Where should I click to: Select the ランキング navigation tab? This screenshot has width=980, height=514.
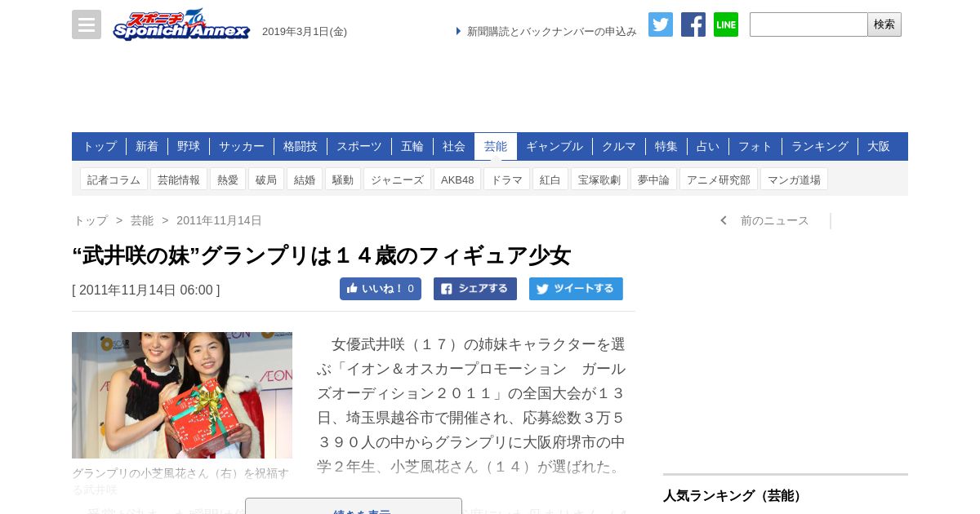pyautogui.click(x=820, y=146)
